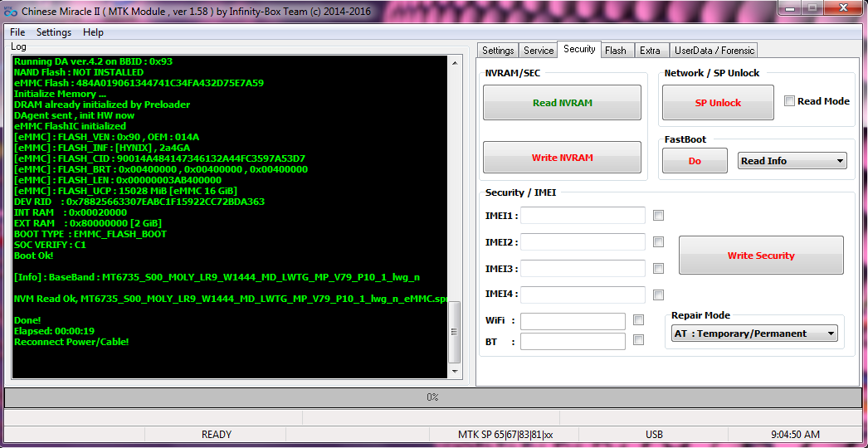Click the 'Boot Ok!' log line
The image size is (868, 448).
(34, 256)
